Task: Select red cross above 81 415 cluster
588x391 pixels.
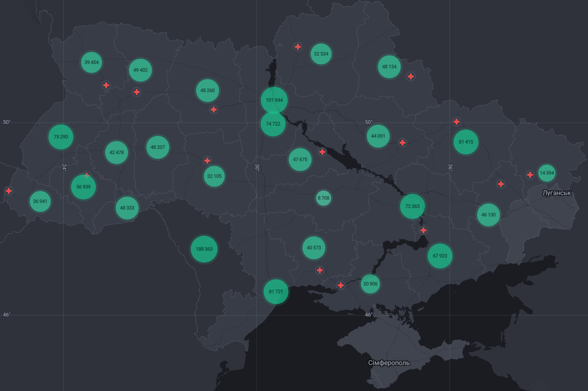Action: click(457, 122)
